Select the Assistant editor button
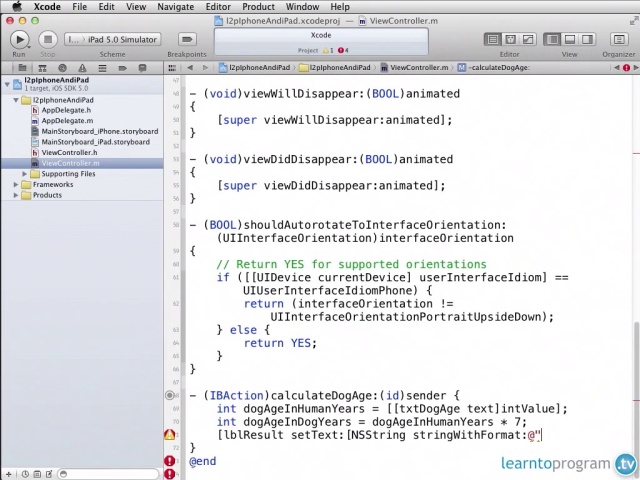 tap(510, 40)
